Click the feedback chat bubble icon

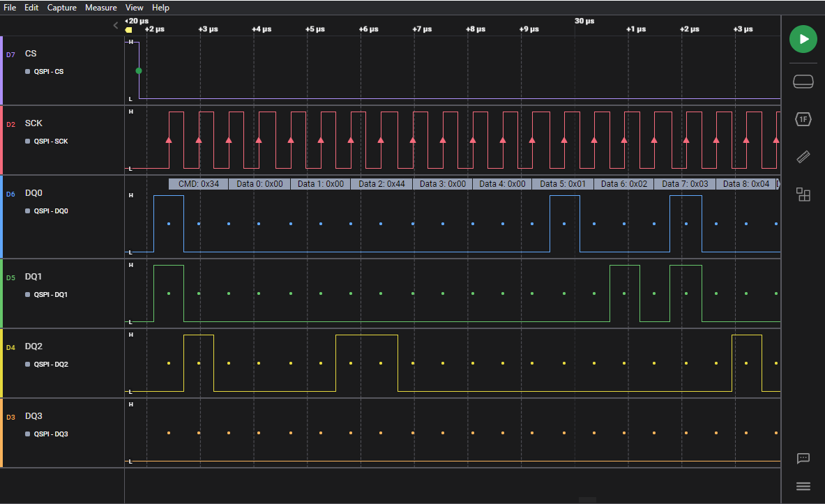pyautogui.click(x=803, y=458)
